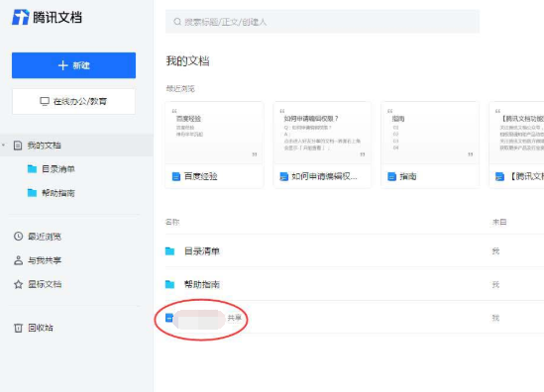
Task: Click the 指南 document title
Action: (x=408, y=176)
